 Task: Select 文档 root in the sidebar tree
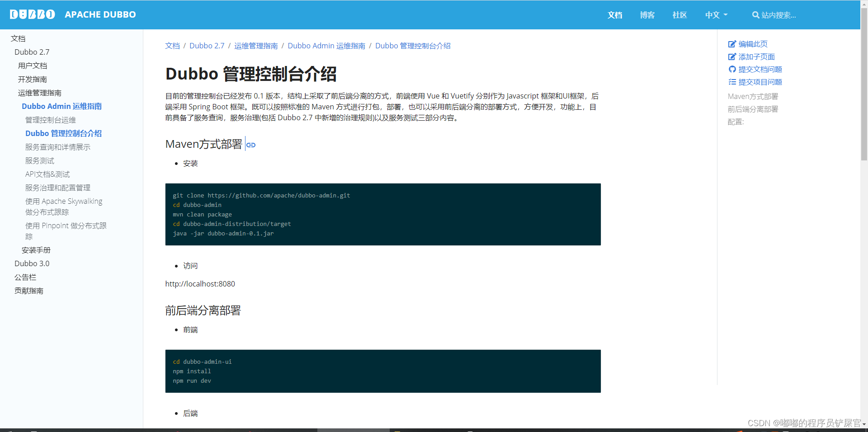click(x=18, y=38)
